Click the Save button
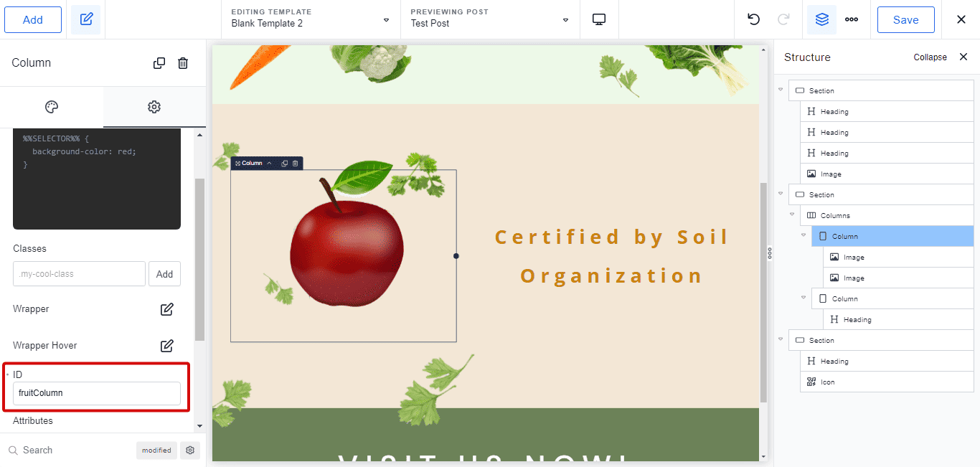 tap(905, 19)
